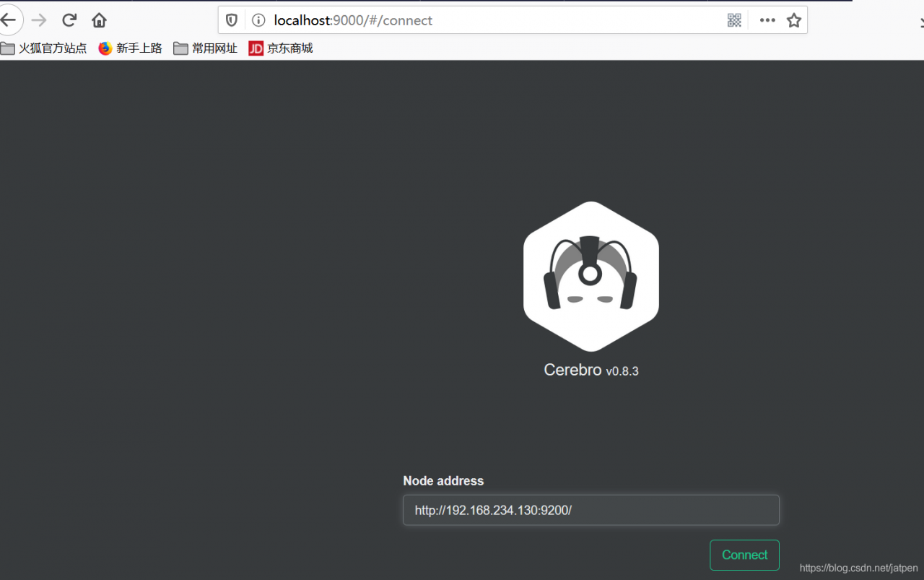Screen dimensions: 924x580
Task: Reload the page with the refresh icon
Action: pyautogui.click(x=69, y=20)
